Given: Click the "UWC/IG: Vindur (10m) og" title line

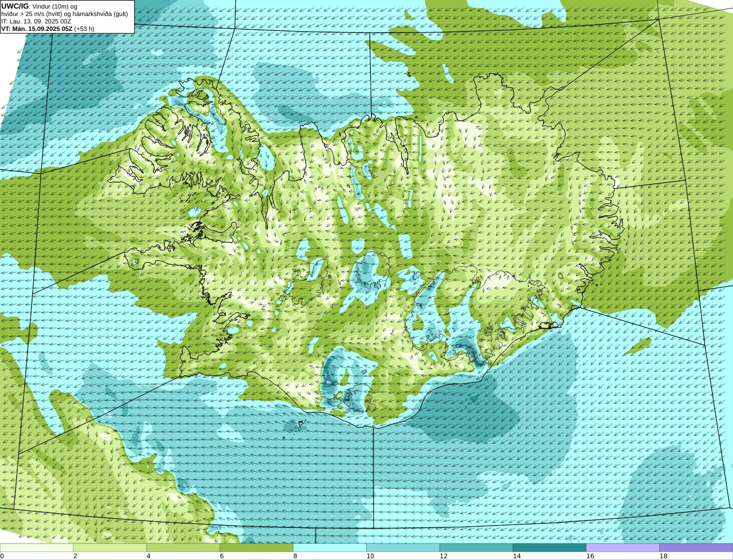Looking at the screenshot, I should [x=40, y=6].
